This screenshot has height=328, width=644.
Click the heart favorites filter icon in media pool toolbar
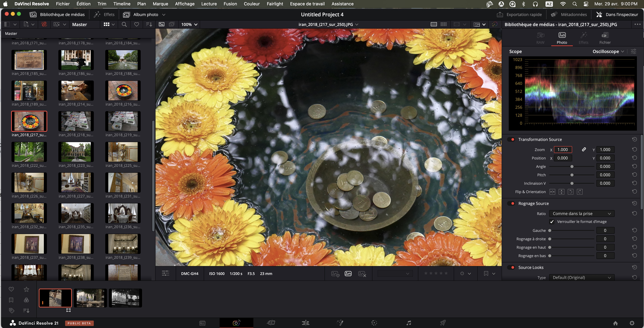136,24
